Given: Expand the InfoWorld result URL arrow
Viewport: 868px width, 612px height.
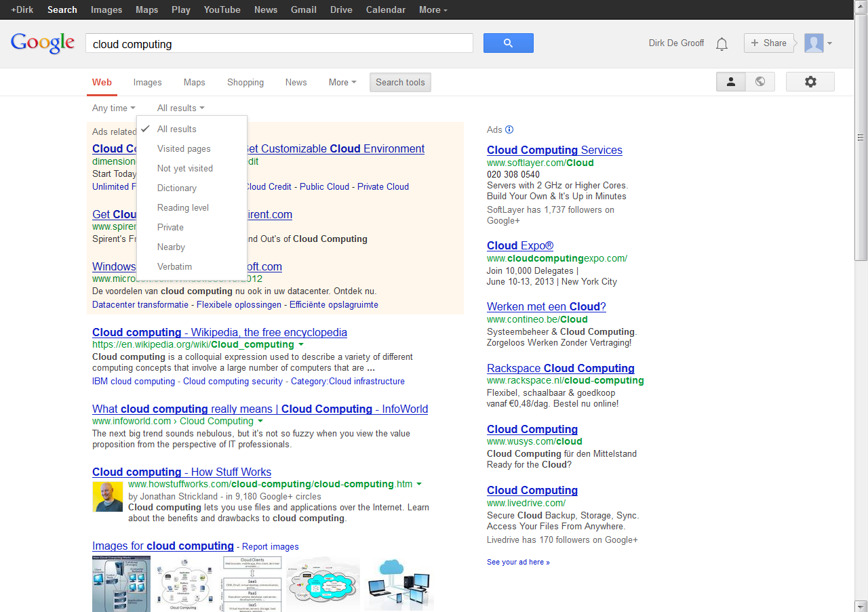Looking at the screenshot, I should click(x=260, y=422).
